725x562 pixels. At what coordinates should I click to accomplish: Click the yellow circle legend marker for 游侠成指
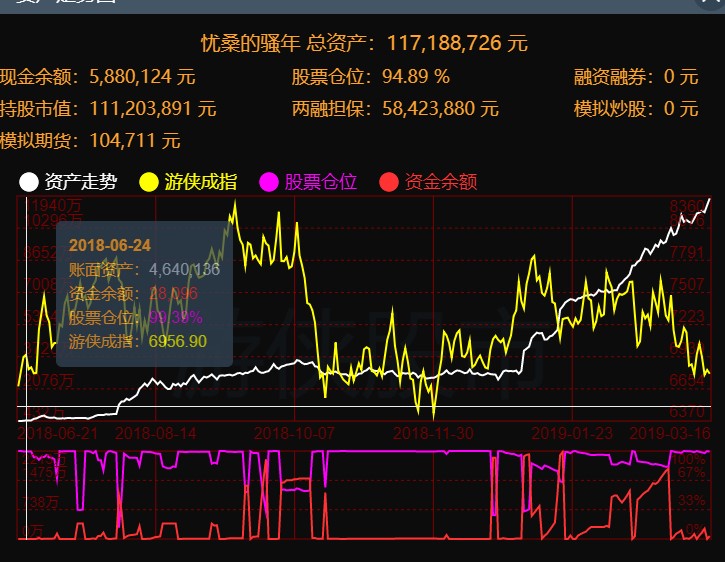click(x=149, y=182)
